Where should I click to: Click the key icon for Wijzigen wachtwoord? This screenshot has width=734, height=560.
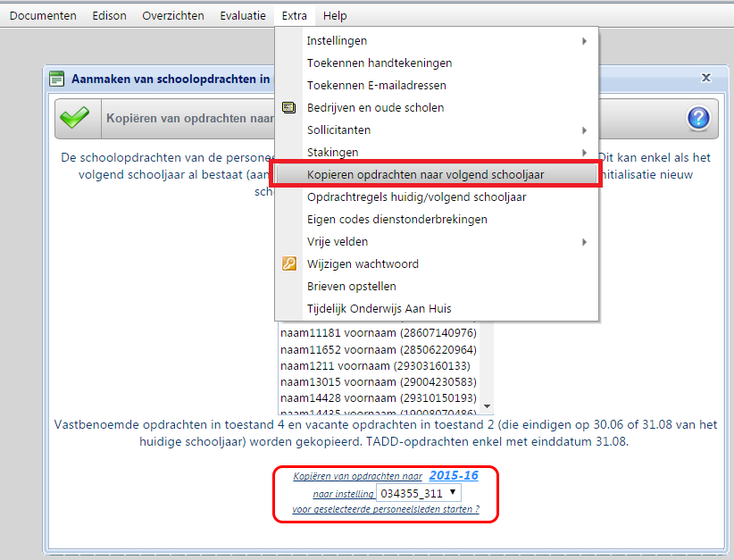click(x=288, y=264)
